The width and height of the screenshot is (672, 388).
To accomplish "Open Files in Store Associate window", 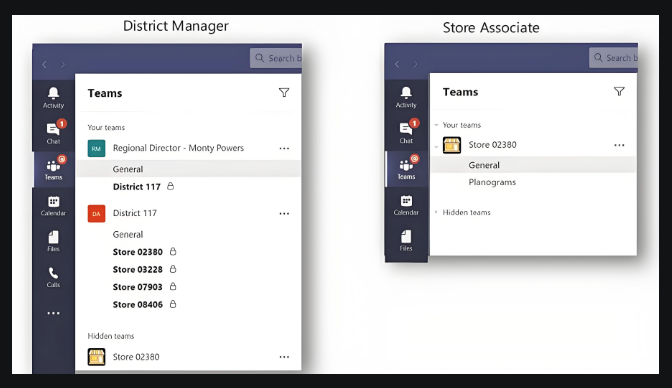I will coord(406,241).
